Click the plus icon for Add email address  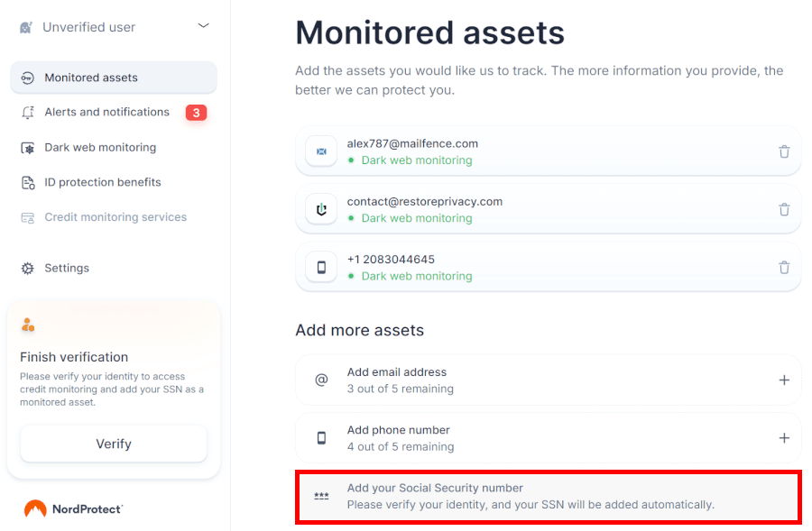pyautogui.click(x=784, y=380)
